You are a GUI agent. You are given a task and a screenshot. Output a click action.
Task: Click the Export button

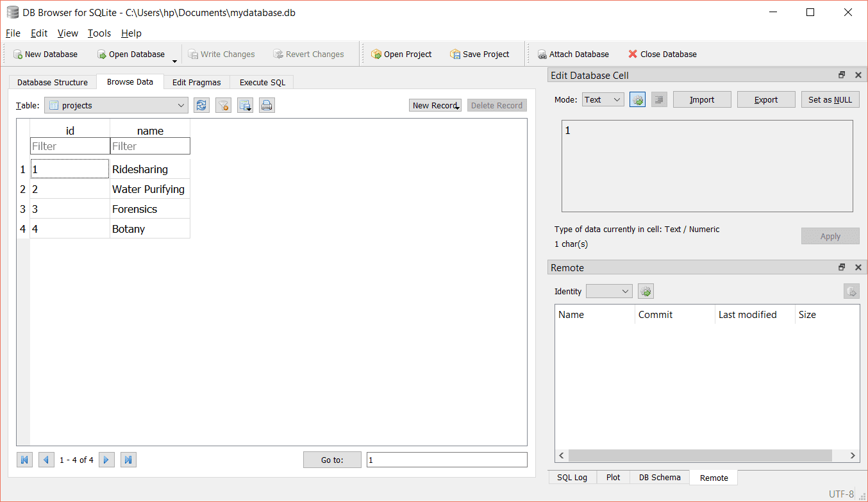(x=766, y=99)
